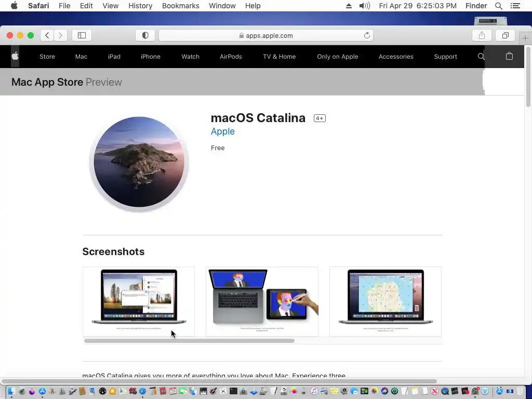Reload the apps.apple.com page

point(367,35)
